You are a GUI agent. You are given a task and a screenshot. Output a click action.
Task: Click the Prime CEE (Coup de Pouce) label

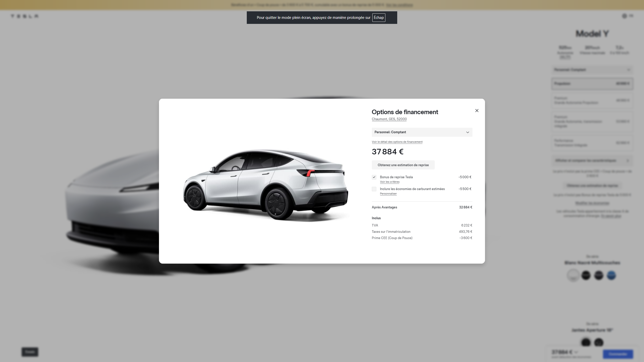coord(392,238)
